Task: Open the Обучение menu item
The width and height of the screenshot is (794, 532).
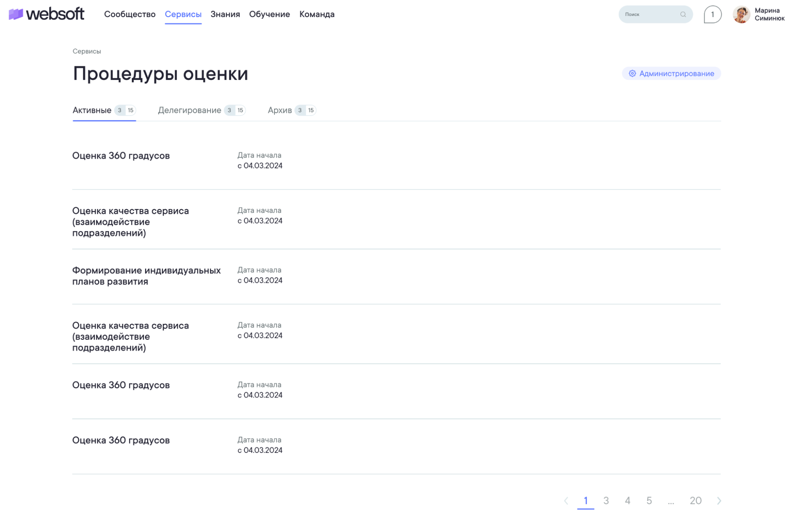Action: point(269,14)
